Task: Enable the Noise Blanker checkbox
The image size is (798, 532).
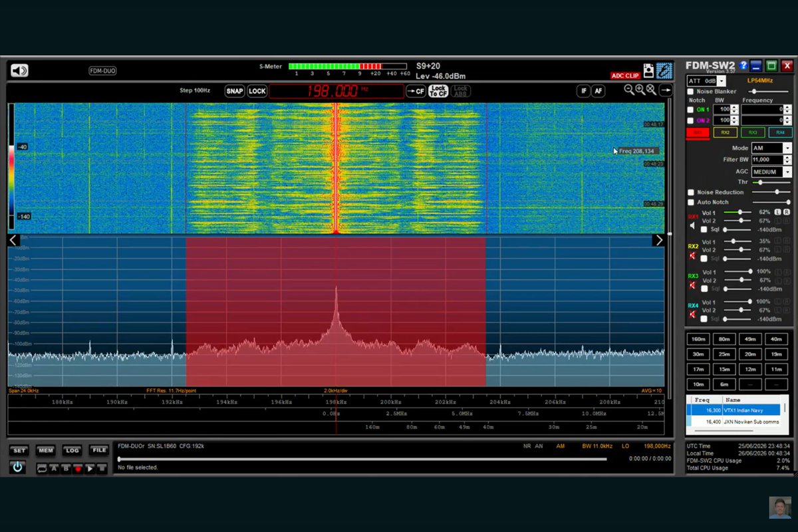Action: tap(690, 91)
